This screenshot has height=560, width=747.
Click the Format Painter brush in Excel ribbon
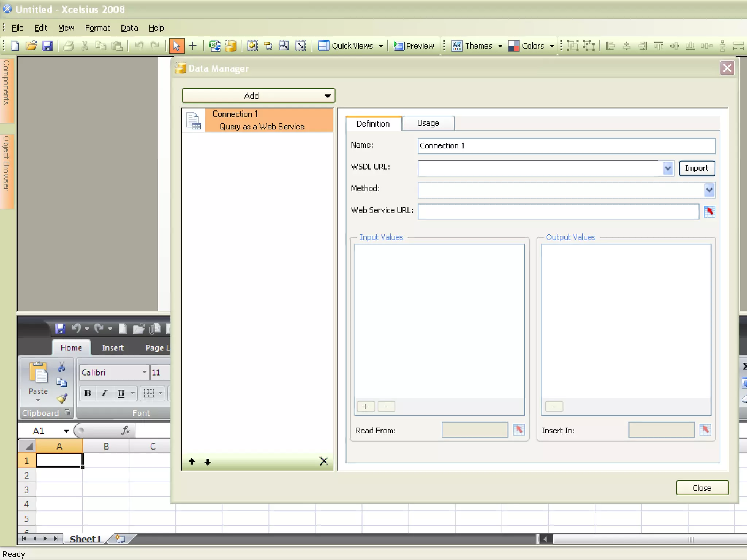click(62, 398)
